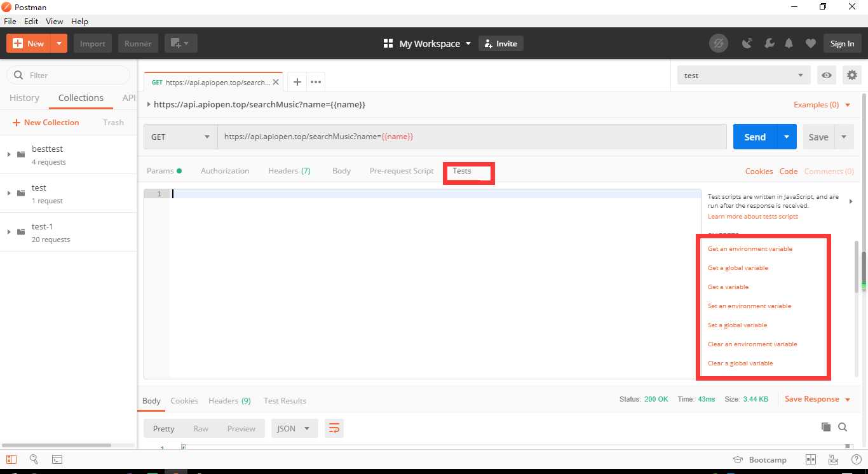
Task: Toggle the sidebar from status bar
Action: click(11, 459)
